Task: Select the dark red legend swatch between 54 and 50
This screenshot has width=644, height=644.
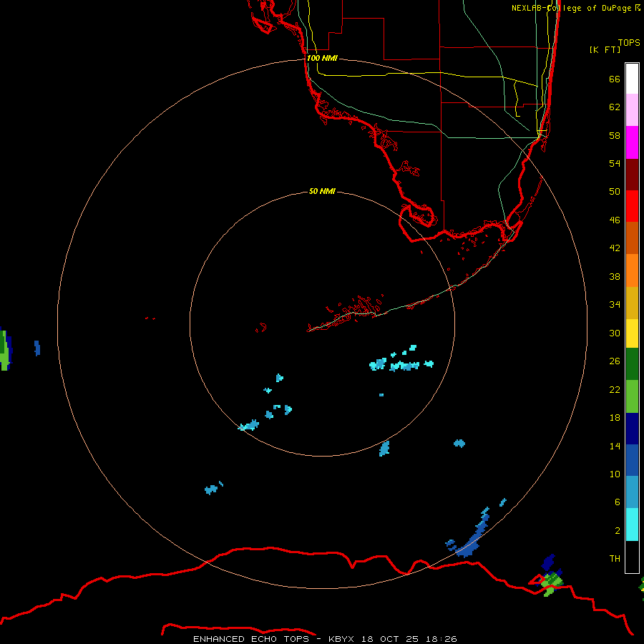Action: click(x=632, y=175)
